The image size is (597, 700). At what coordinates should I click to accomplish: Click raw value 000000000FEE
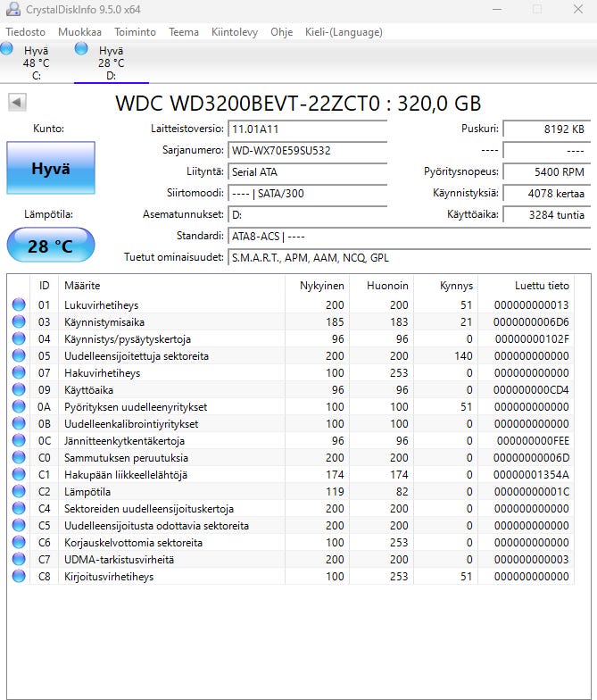point(533,441)
